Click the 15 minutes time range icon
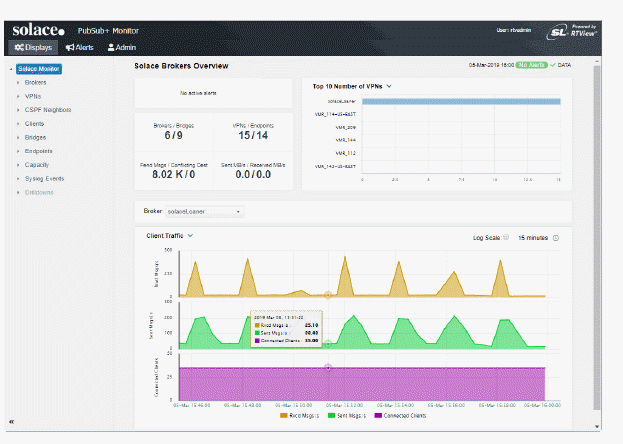Viewport: 623px width, 444px height. pyautogui.click(x=556, y=238)
